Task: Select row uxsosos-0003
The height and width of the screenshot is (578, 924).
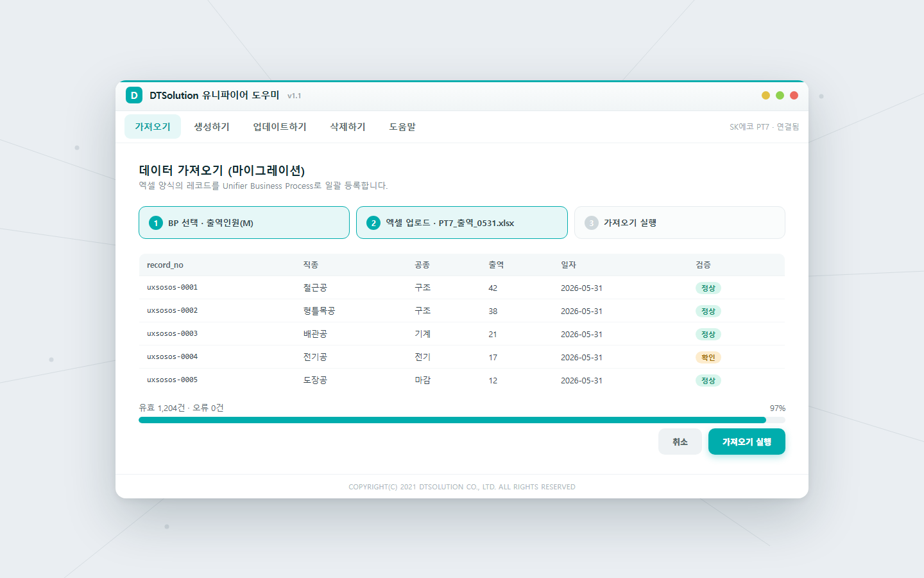Action: tap(462, 334)
